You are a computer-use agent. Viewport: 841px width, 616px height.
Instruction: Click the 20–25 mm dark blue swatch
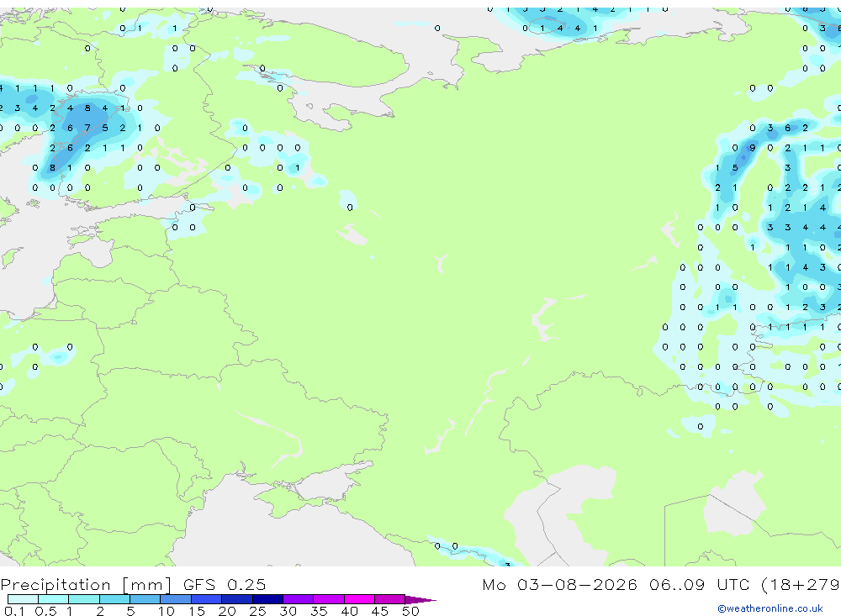tap(237, 599)
